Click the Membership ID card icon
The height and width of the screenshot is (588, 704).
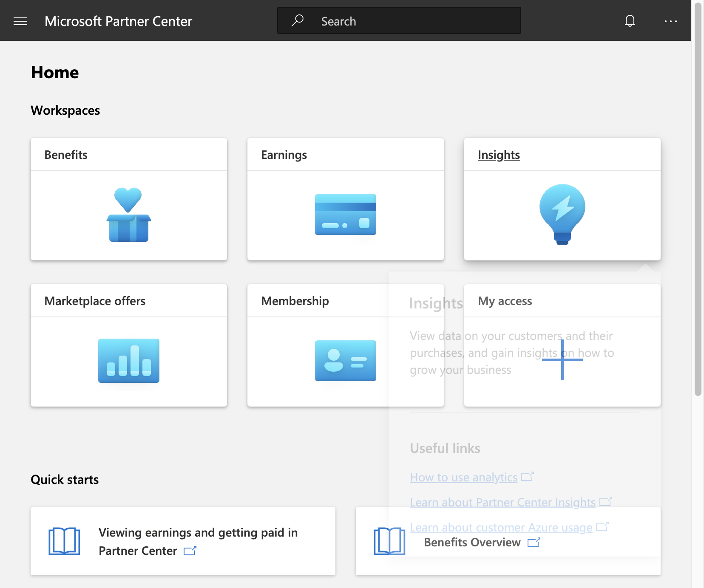point(346,361)
